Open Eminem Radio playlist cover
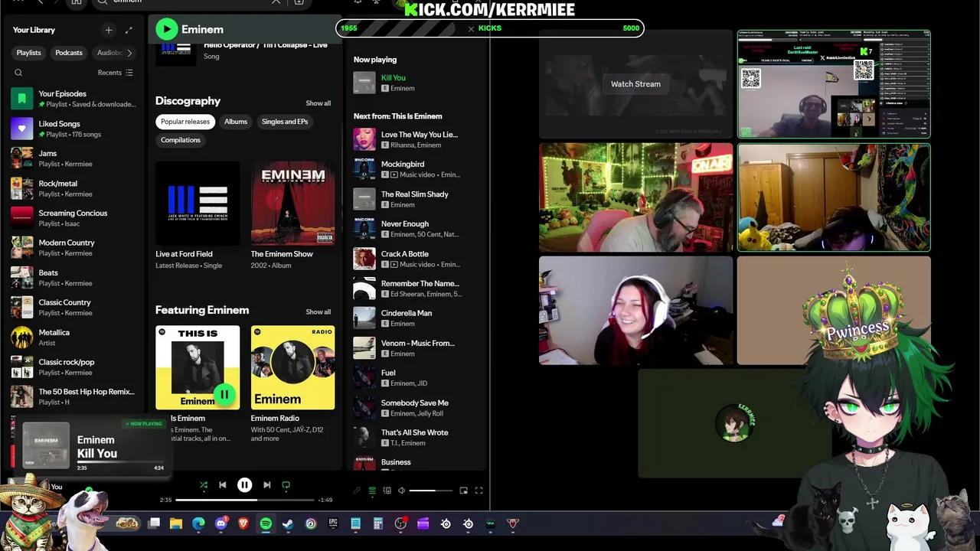Viewport: 980px width, 551px height. tap(292, 367)
